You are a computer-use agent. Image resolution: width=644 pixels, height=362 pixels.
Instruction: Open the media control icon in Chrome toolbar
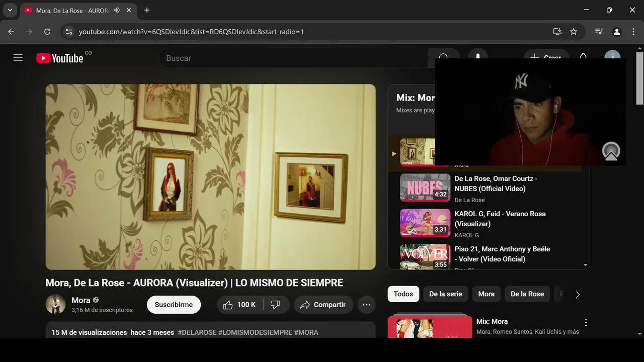pyautogui.click(x=599, y=32)
